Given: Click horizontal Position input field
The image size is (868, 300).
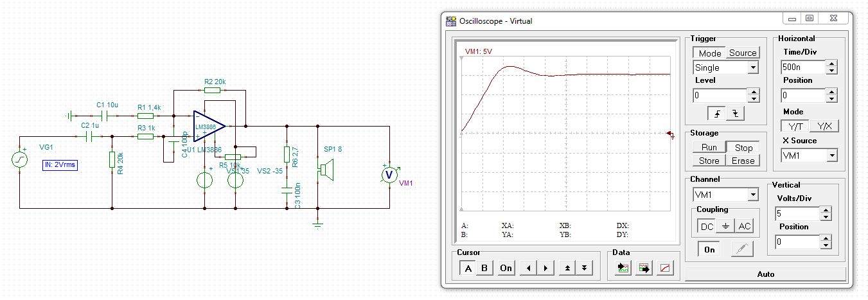Looking at the screenshot, I should tap(804, 96).
